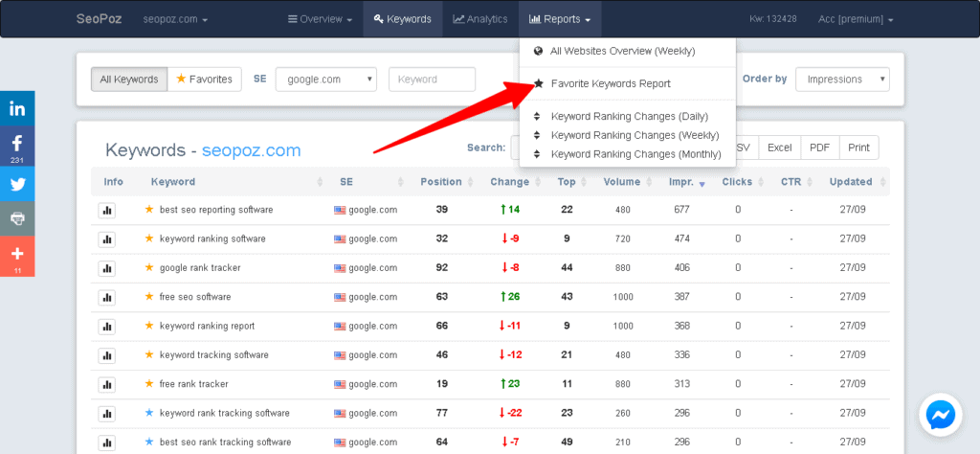The height and width of the screenshot is (454, 980).
Task: Expand the Overview menu
Action: (321, 19)
